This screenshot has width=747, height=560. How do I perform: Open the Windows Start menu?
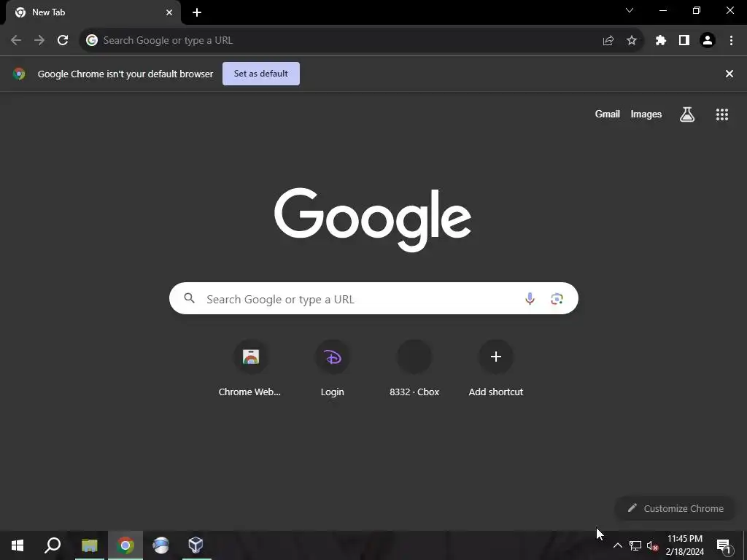[x=18, y=545]
